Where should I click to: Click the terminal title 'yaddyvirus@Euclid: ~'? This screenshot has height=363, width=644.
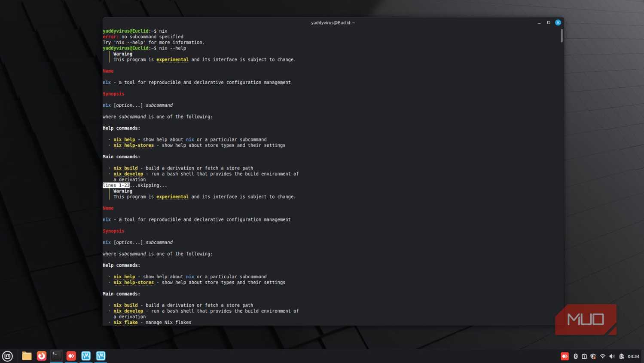tap(333, 23)
